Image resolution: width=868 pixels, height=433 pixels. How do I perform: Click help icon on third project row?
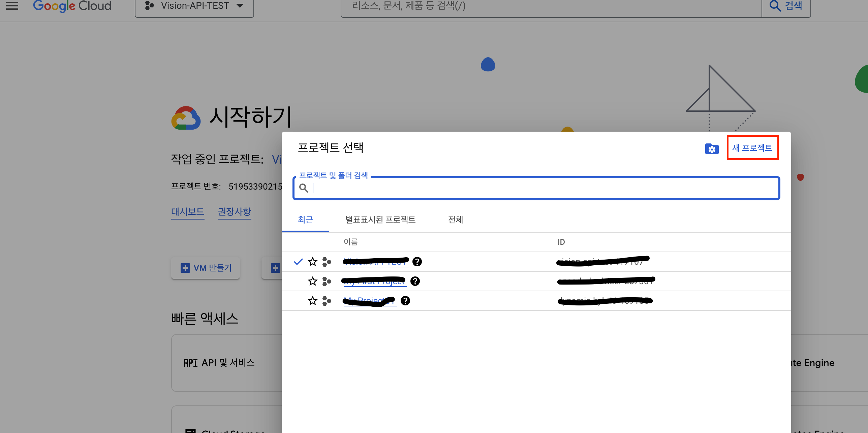coord(405,301)
